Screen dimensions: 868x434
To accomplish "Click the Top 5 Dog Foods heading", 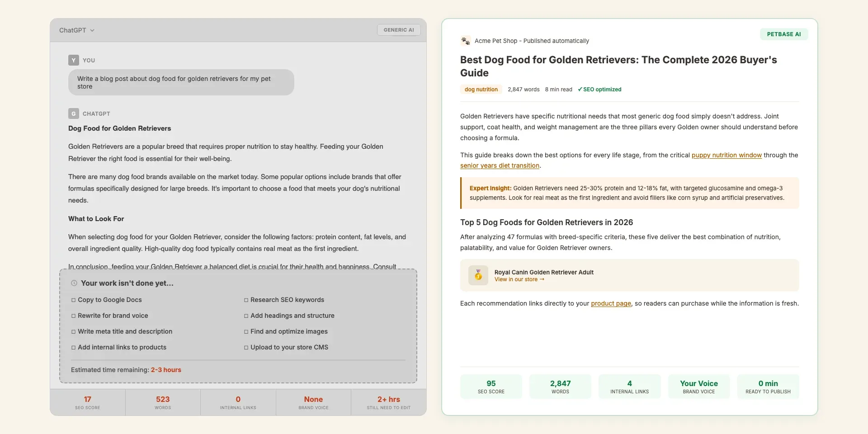I will coord(547,222).
